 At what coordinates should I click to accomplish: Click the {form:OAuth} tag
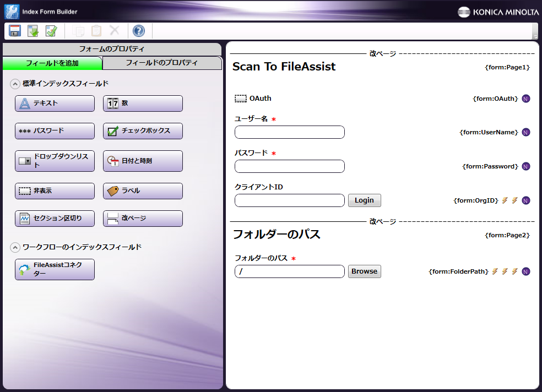[x=495, y=99]
